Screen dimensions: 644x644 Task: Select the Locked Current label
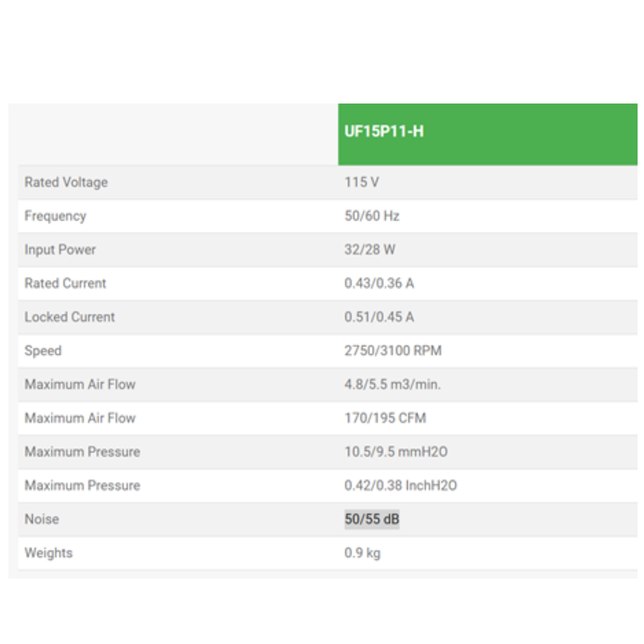pyautogui.click(x=70, y=317)
